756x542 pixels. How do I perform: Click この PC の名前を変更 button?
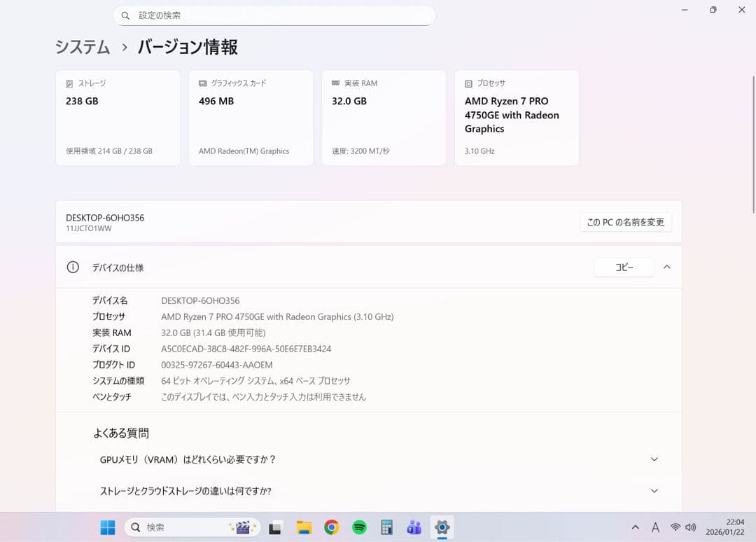click(x=625, y=222)
